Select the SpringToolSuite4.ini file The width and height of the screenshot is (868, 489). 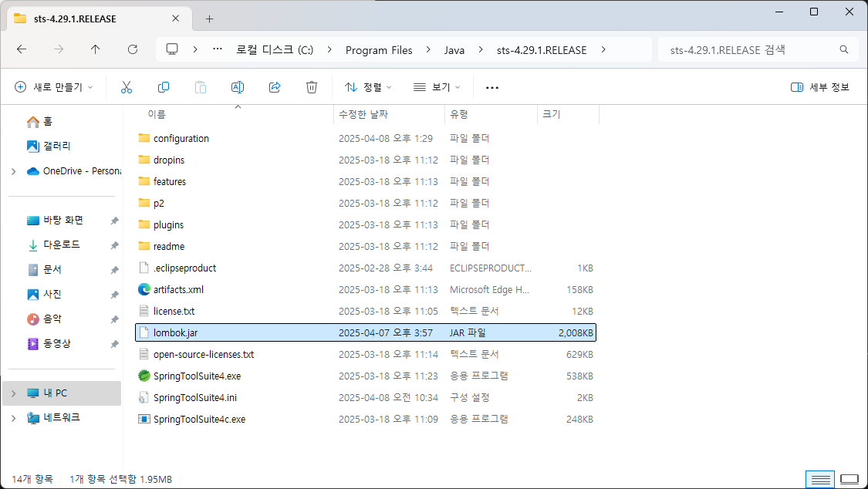tap(366, 397)
